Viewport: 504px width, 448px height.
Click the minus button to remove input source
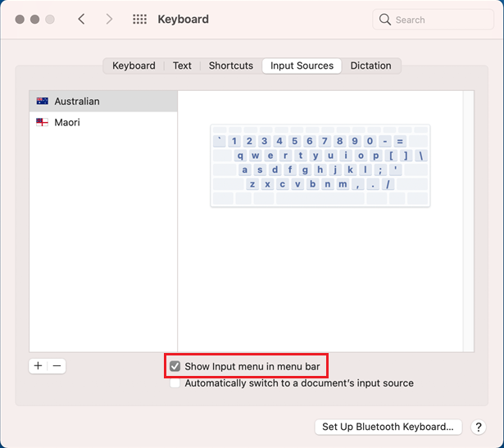[x=57, y=366]
